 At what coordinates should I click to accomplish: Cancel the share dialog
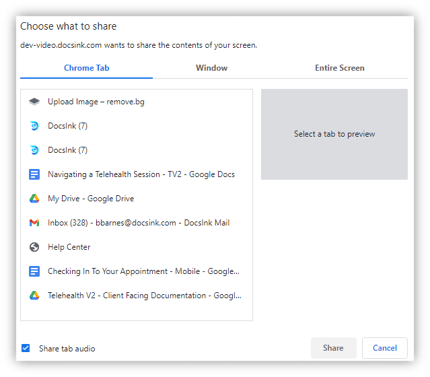tap(385, 348)
